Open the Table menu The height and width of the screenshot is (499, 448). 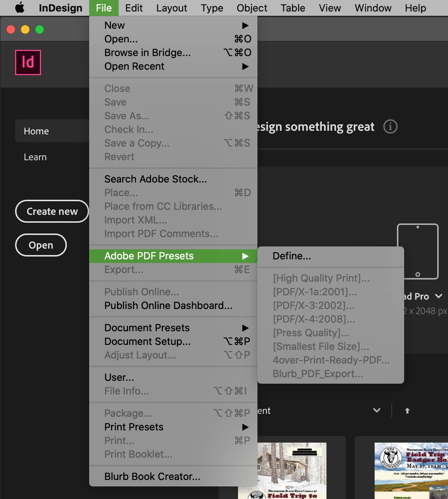tap(293, 8)
